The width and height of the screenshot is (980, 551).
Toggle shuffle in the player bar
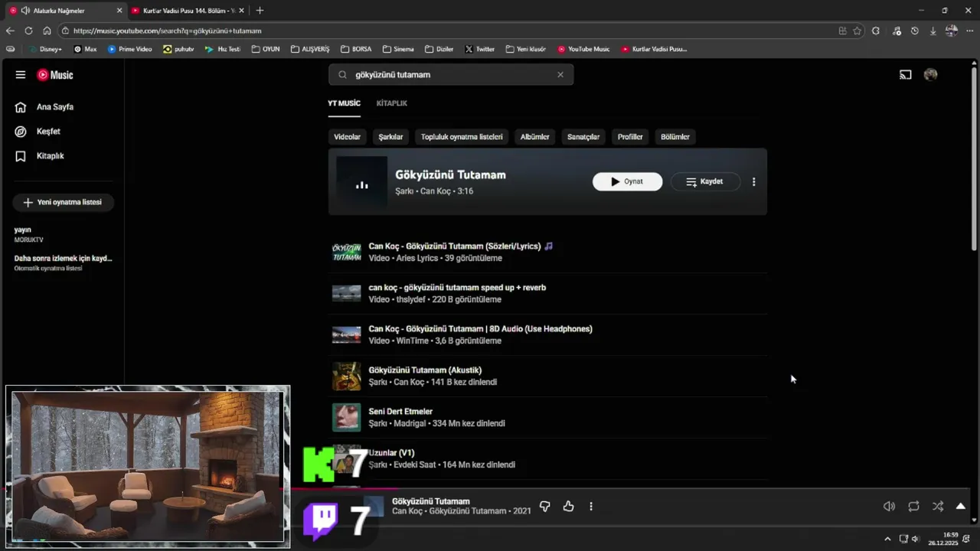click(x=938, y=507)
